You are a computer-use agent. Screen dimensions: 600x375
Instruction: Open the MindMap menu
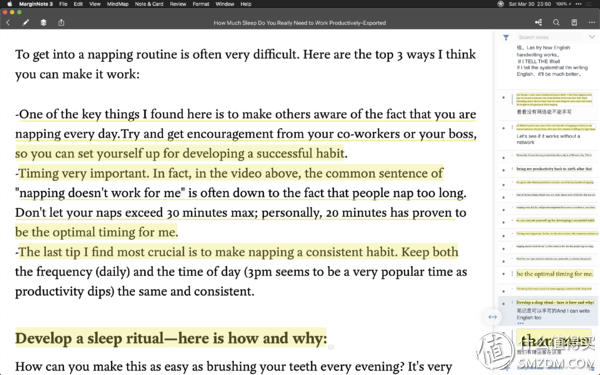[x=117, y=4]
